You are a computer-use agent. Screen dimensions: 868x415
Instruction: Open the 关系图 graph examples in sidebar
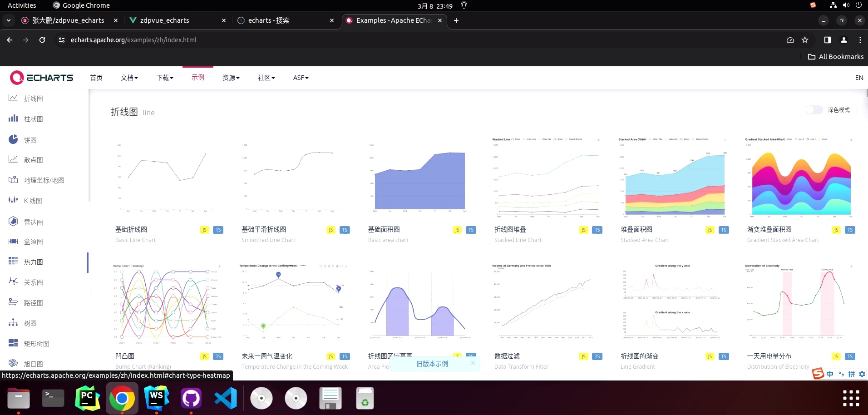tap(14, 282)
